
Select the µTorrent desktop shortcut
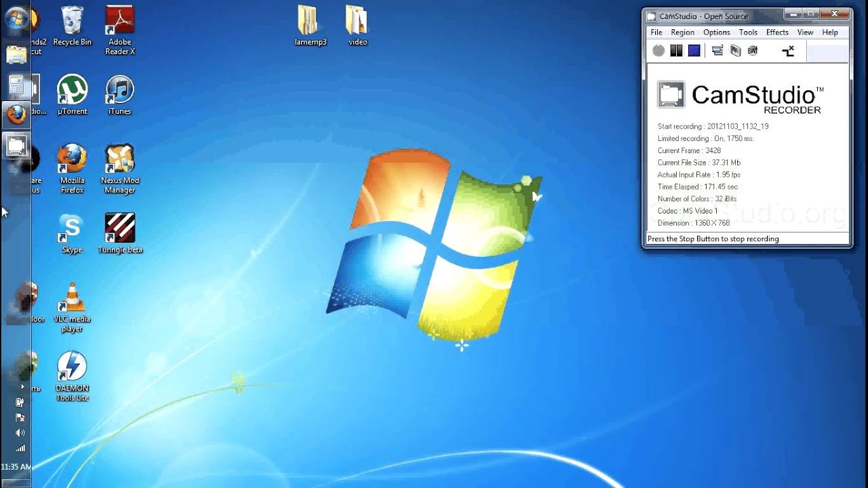click(x=72, y=95)
